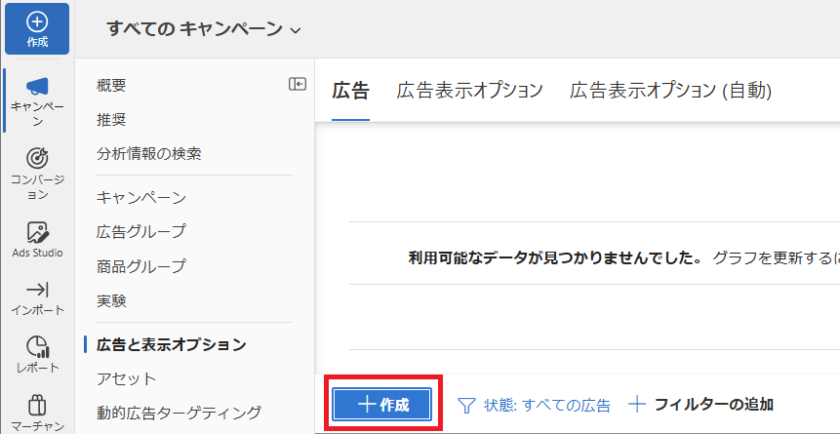Switch to the 広告表示オプション (自動) tab
Image resolution: width=840 pixels, height=434 pixels.
tap(670, 90)
